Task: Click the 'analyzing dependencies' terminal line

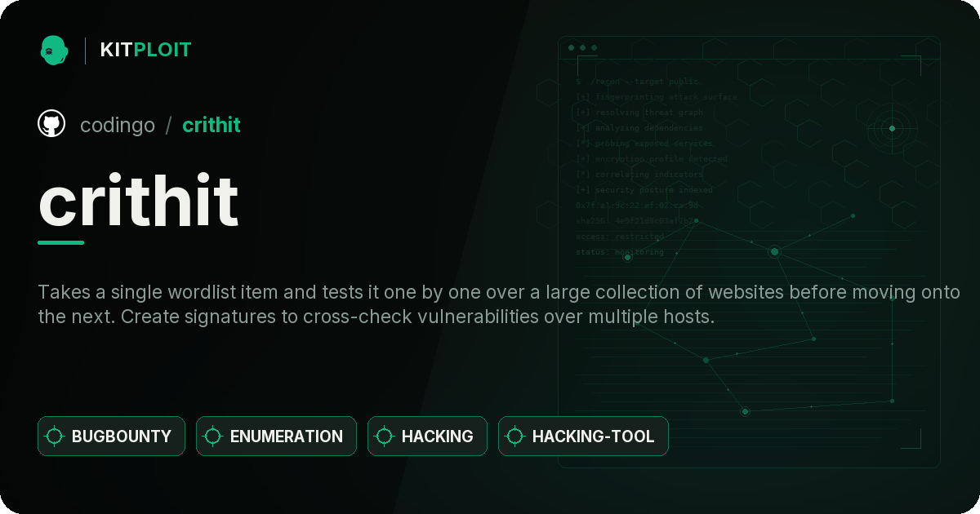Action: (x=639, y=128)
